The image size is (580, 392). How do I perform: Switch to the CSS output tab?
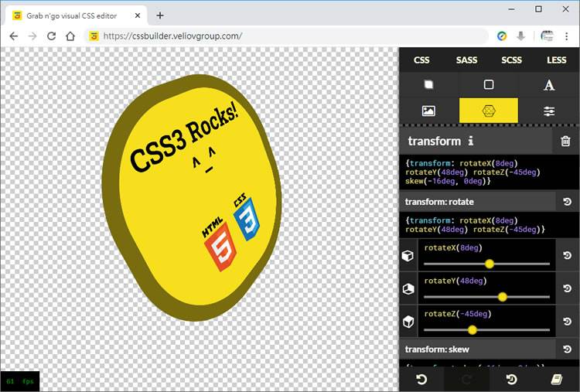point(421,60)
